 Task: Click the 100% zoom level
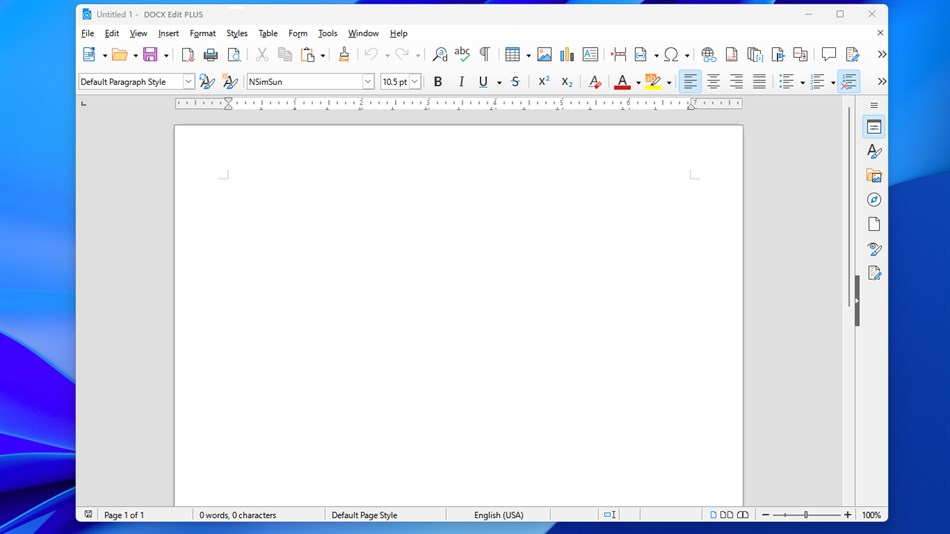871,515
